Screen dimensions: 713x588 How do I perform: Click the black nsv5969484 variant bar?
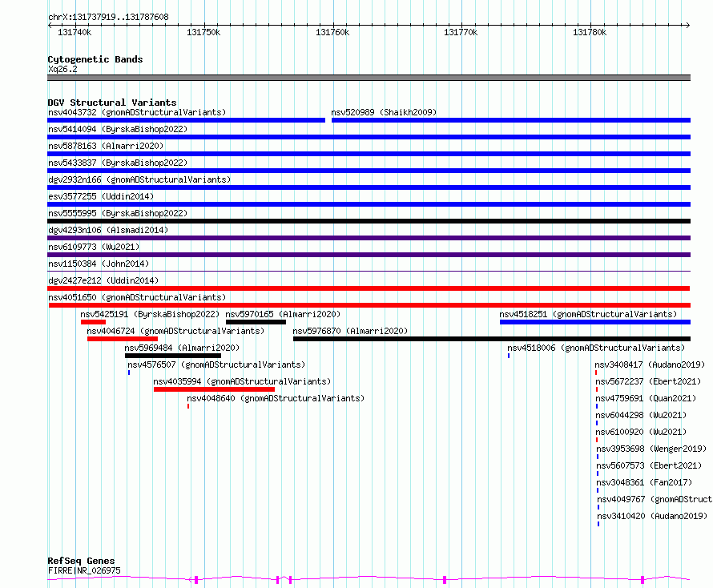[173, 356]
